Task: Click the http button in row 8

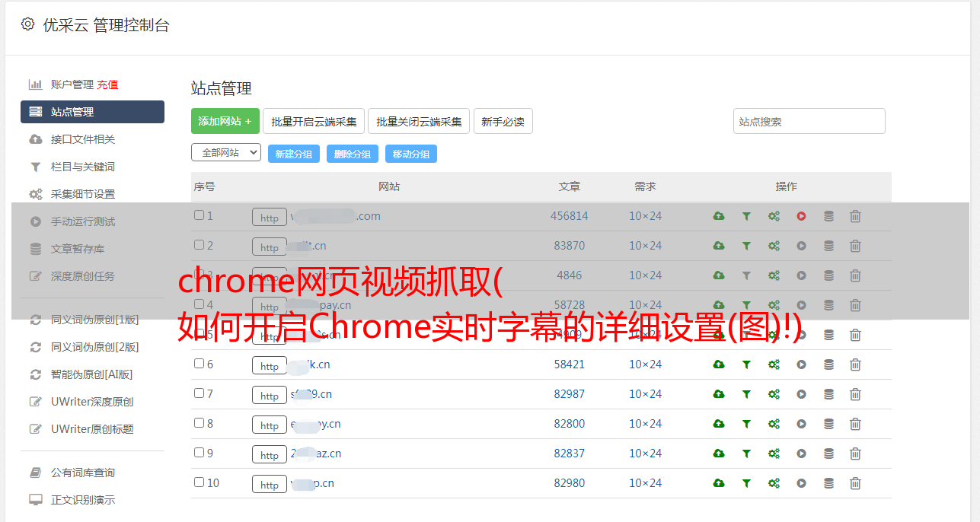Action: 270,425
